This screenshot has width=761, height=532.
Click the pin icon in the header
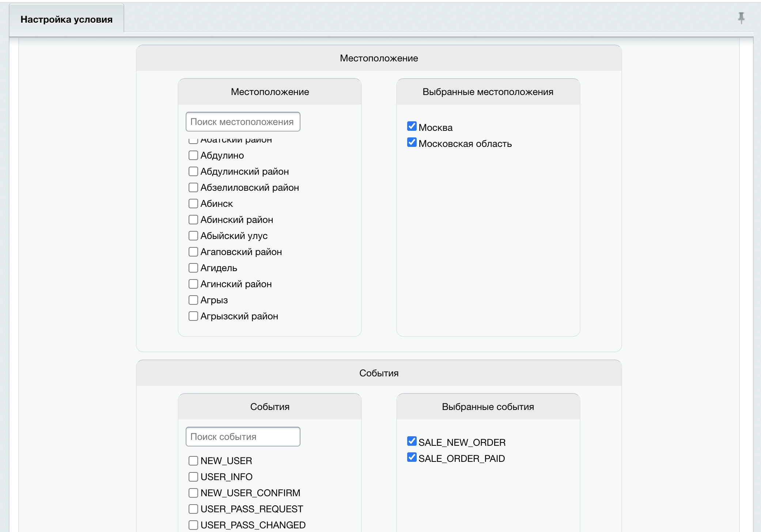741,18
